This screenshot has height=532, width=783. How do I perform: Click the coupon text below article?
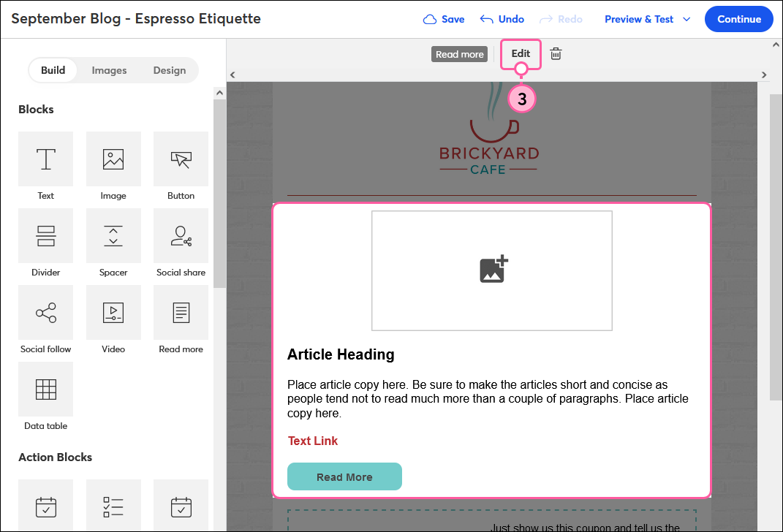point(586,527)
